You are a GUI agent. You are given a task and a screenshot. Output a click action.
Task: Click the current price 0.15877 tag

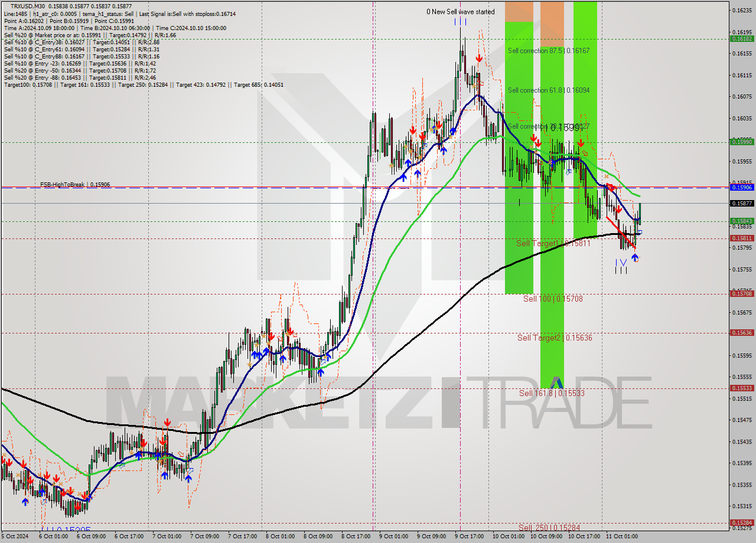[x=742, y=203]
